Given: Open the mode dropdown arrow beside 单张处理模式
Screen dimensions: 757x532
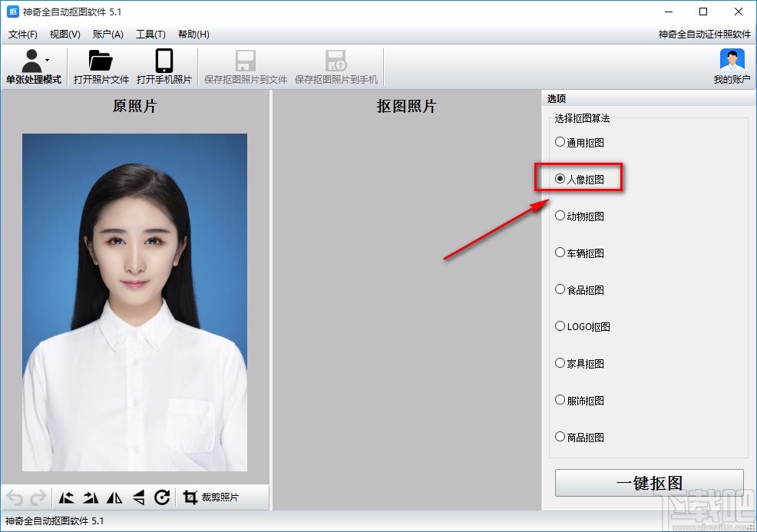Looking at the screenshot, I should (x=48, y=60).
